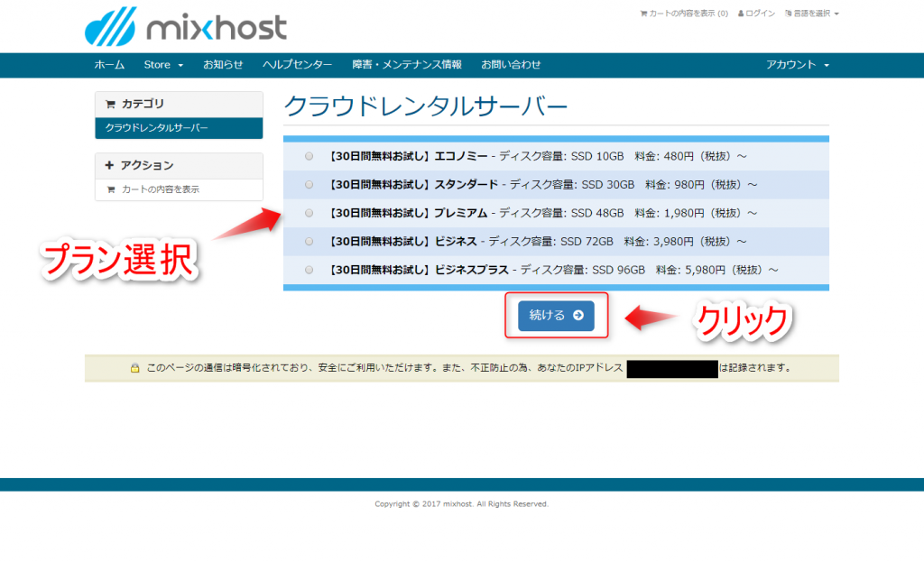The image size is (924, 562).
Task: Go to ホーム in navigation bar
Action: tap(110, 65)
